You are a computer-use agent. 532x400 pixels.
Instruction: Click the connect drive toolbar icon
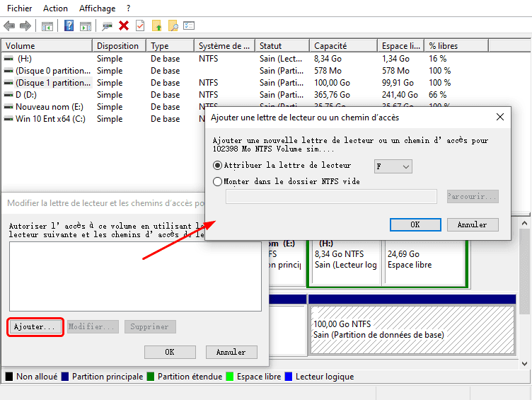pos(108,25)
